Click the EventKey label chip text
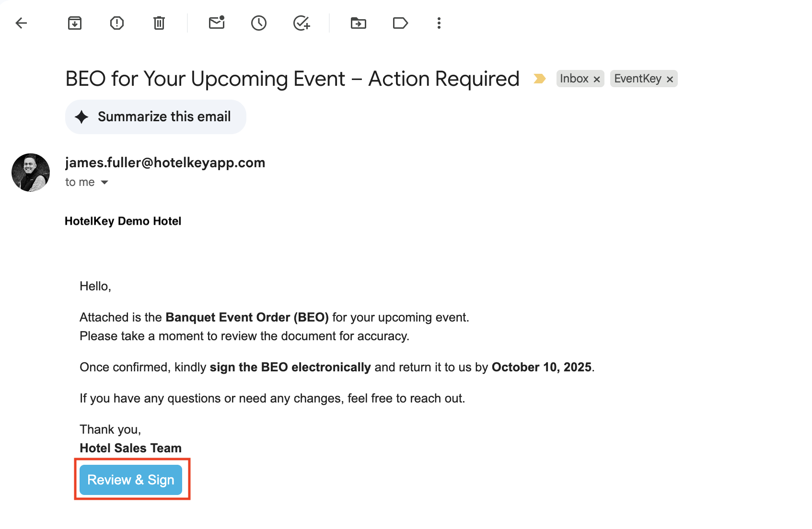Viewport: 812px width, 529px height. (x=638, y=79)
